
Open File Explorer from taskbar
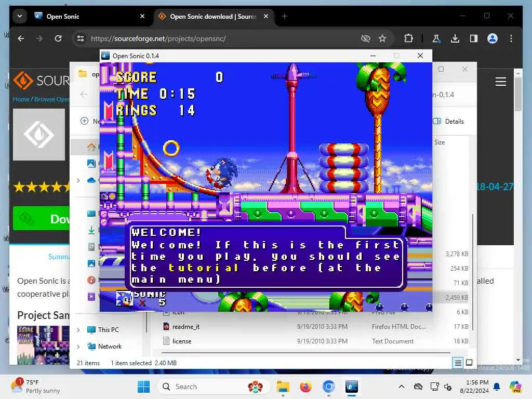283,387
